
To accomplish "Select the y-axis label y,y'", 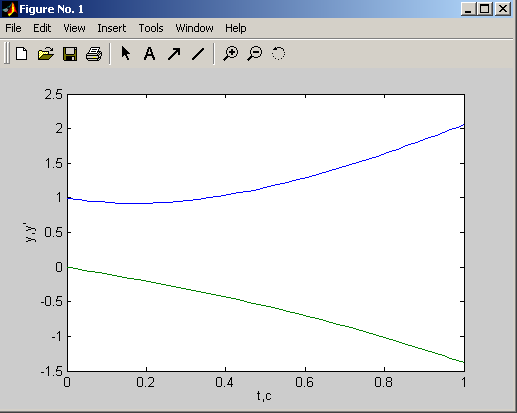I will 30,232.
